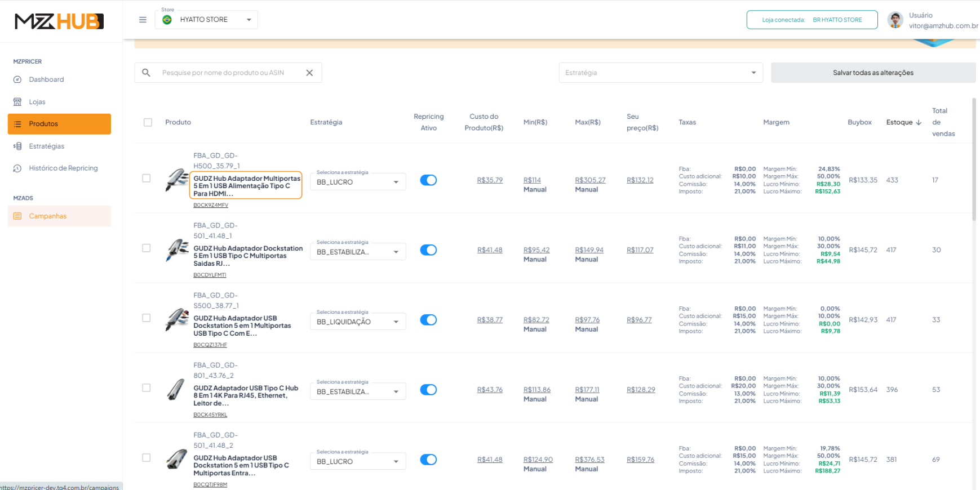Screen dimensions: 980x490
Task: Click the Estratégias sidebar icon
Action: [x=17, y=146]
